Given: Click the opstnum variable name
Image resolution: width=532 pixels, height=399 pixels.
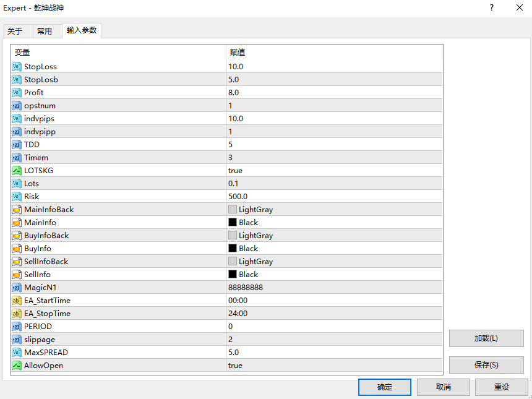Looking at the screenshot, I should pos(40,106).
